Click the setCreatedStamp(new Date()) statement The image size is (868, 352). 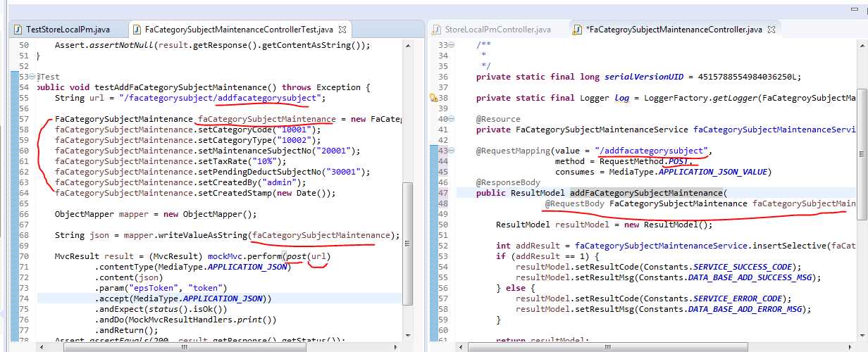[x=195, y=193]
